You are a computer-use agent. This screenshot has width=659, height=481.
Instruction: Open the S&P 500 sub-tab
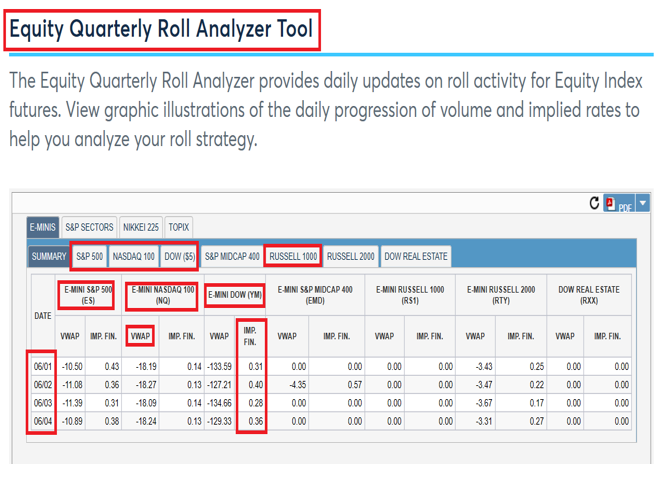[90, 256]
